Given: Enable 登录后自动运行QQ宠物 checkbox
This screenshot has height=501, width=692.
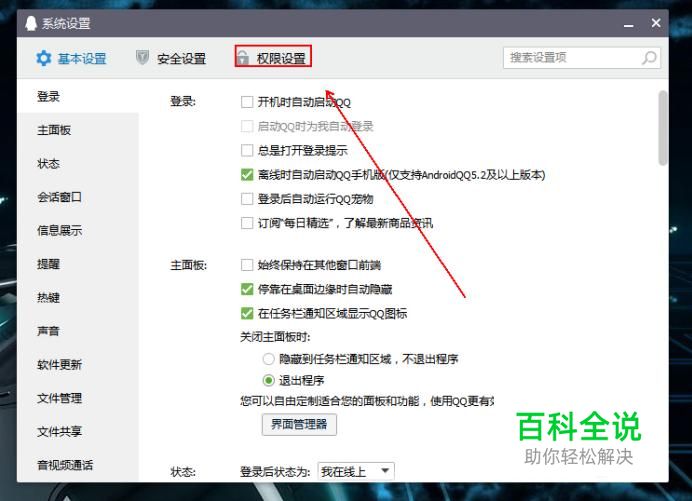Looking at the screenshot, I should (x=247, y=199).
